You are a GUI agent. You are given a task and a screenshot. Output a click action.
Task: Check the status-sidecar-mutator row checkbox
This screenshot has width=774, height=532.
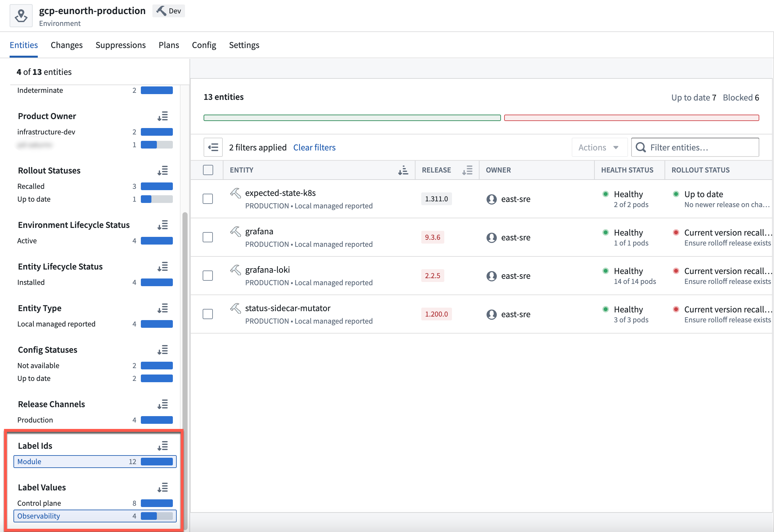208,314
